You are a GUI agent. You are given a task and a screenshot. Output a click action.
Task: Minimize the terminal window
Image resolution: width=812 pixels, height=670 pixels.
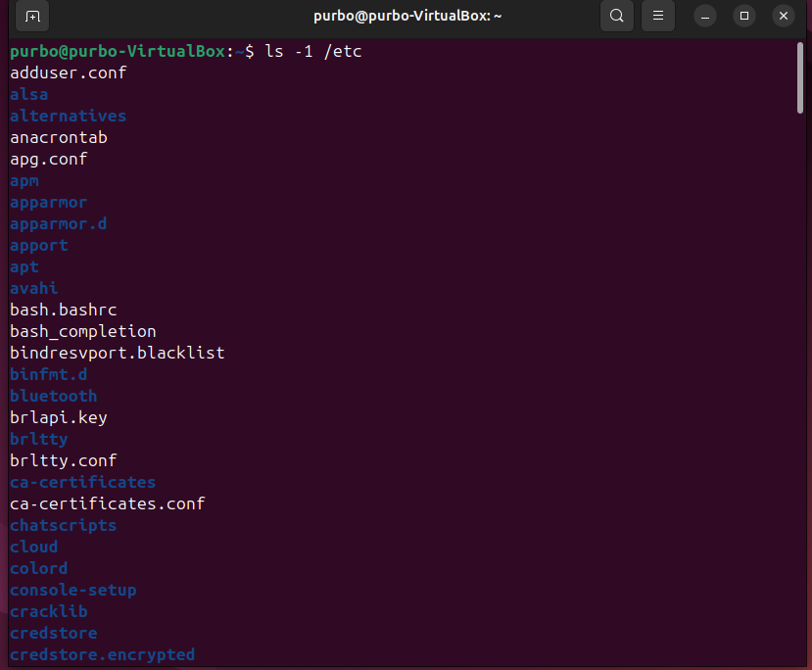click(705, 16)
